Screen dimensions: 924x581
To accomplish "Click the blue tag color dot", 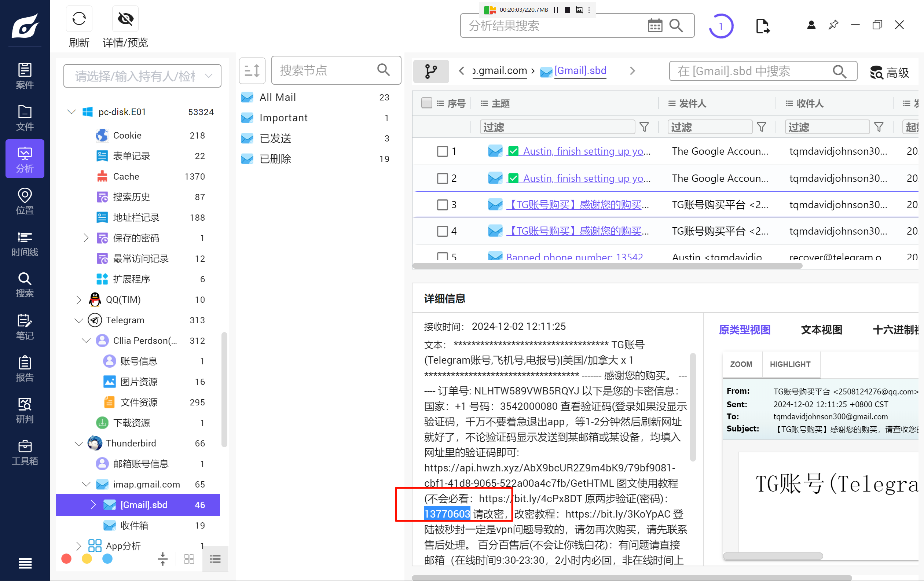I will pyautogui.click(x=107, y=559).
